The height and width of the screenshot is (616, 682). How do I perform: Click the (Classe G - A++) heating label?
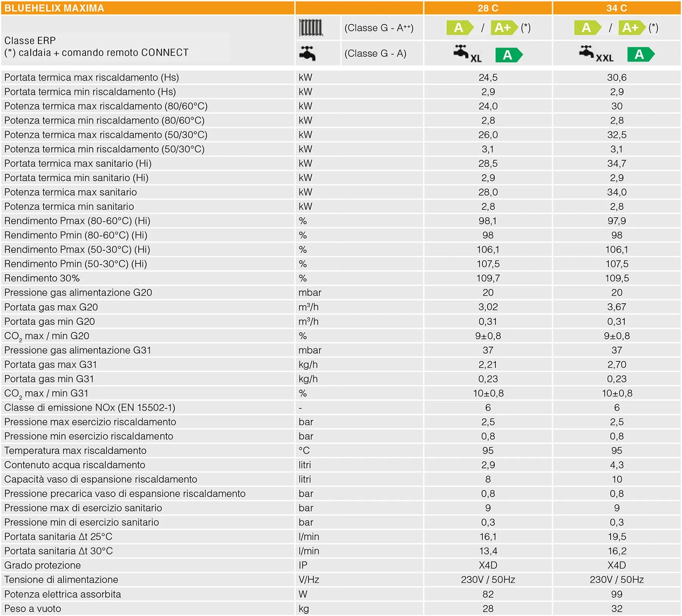point(379,28)
